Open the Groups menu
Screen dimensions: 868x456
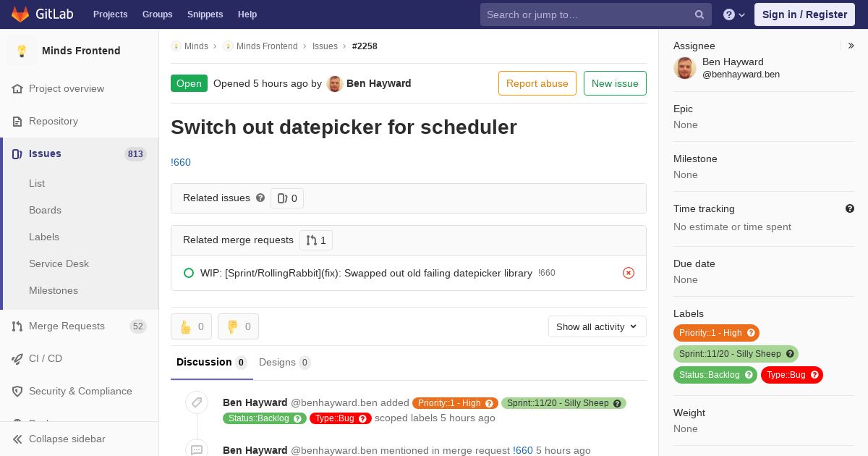coord(158,14)
